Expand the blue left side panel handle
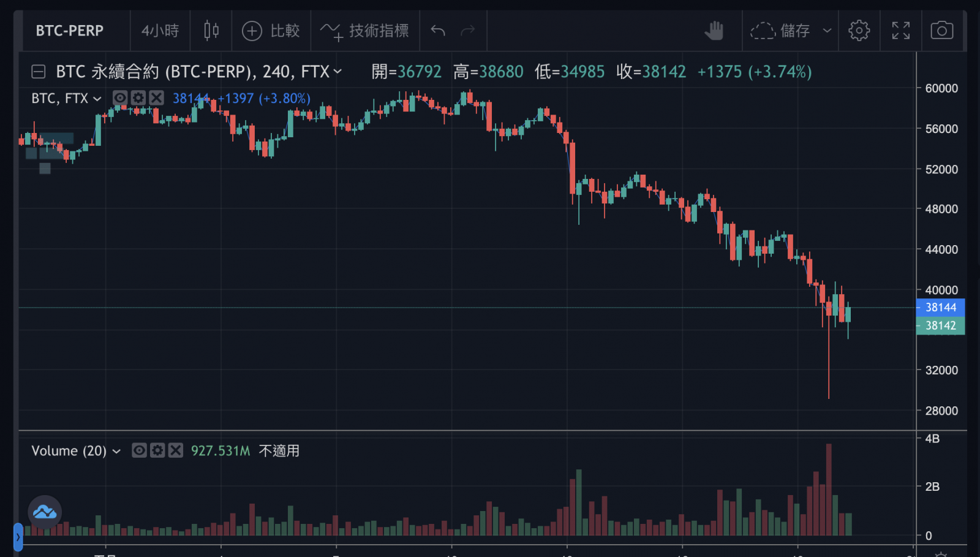The width and height of the screenshot is (980, 557). point(18,537)
